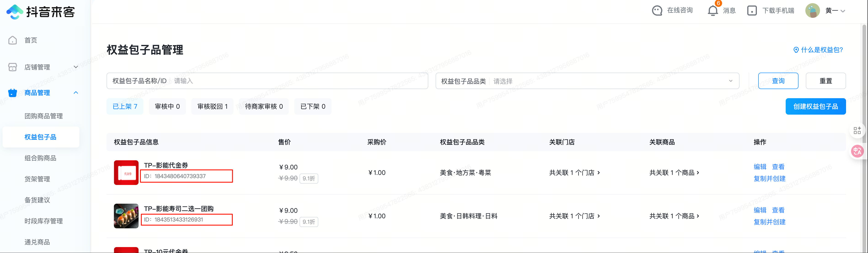Viewport: 868px width, 253px height.
Task: Open the floating grid widget icon
Action: coord(857,131)
